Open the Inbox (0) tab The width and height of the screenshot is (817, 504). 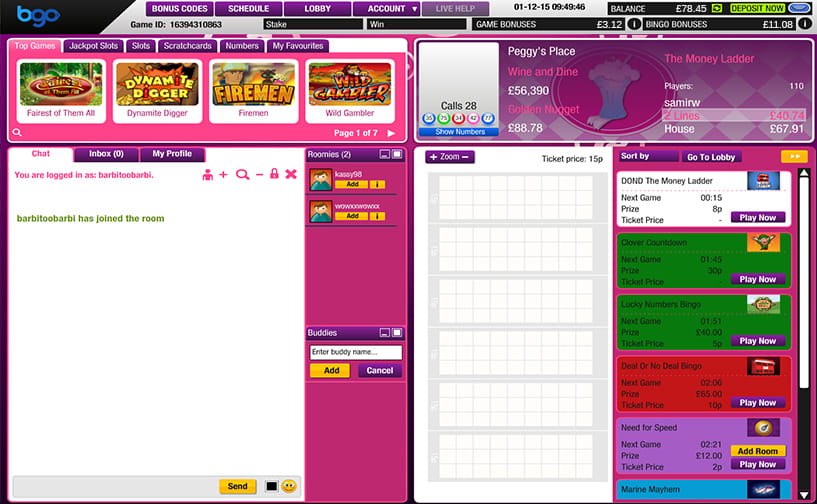tap(106, 154)
